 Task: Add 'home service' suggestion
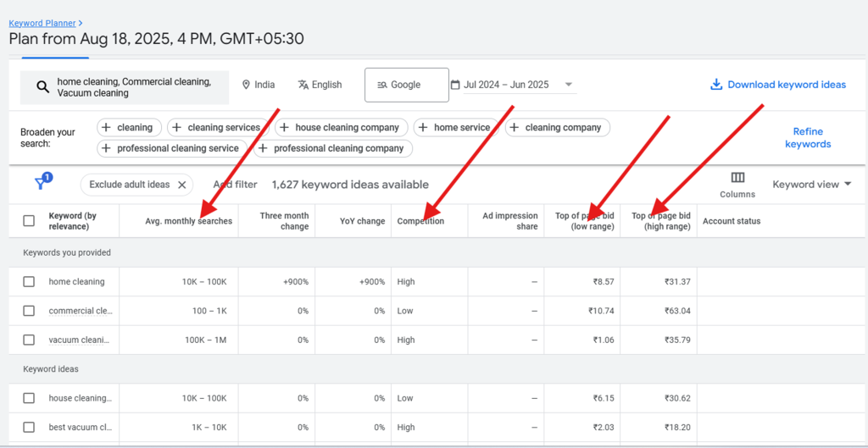456,127
